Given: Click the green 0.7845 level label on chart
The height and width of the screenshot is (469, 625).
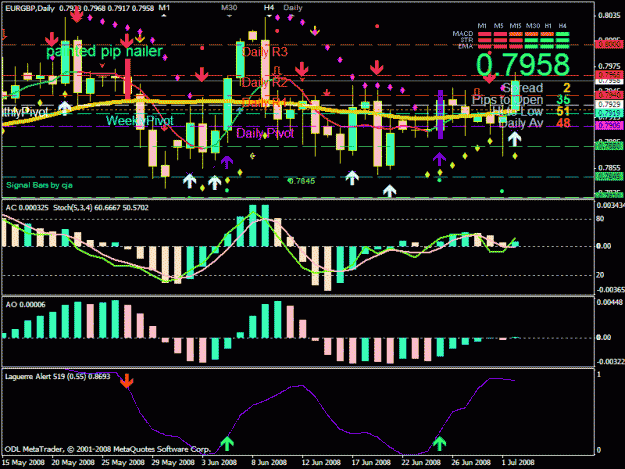Looking at the screenshot, I should pos(302,181).
